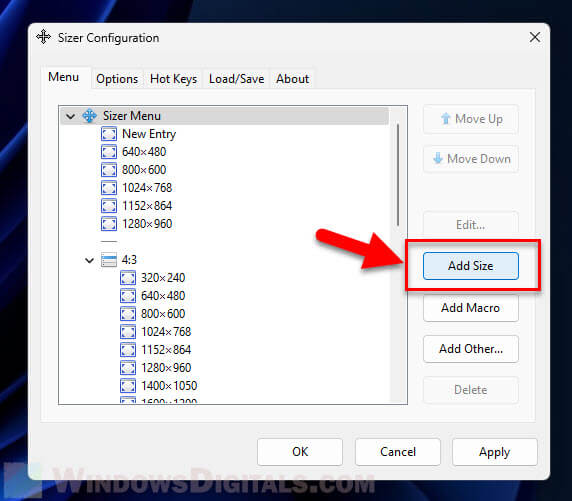Select the New Entry text

click(x=149, y=134)
